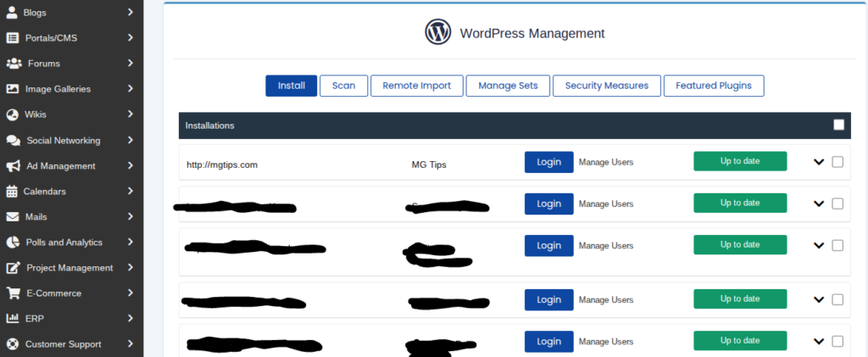Select the Portals/CMS sidebar category
The height and width of the screenshot is (357, 868).
tap(71, 38)
